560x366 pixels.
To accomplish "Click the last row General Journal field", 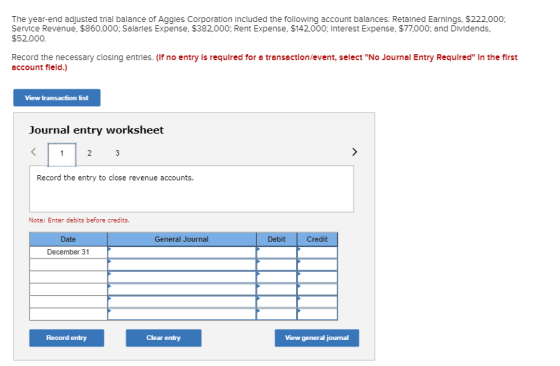I will coord(182,314).
